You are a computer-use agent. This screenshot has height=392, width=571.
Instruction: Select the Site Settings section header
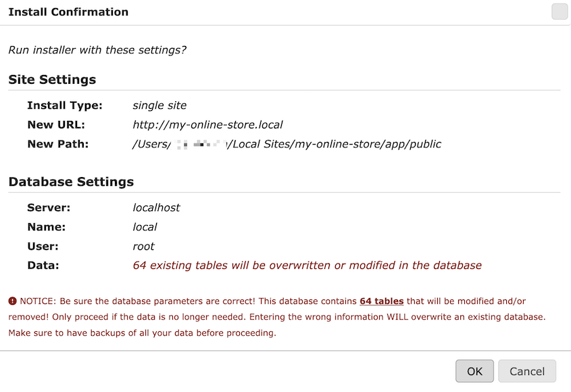(51, 79)
